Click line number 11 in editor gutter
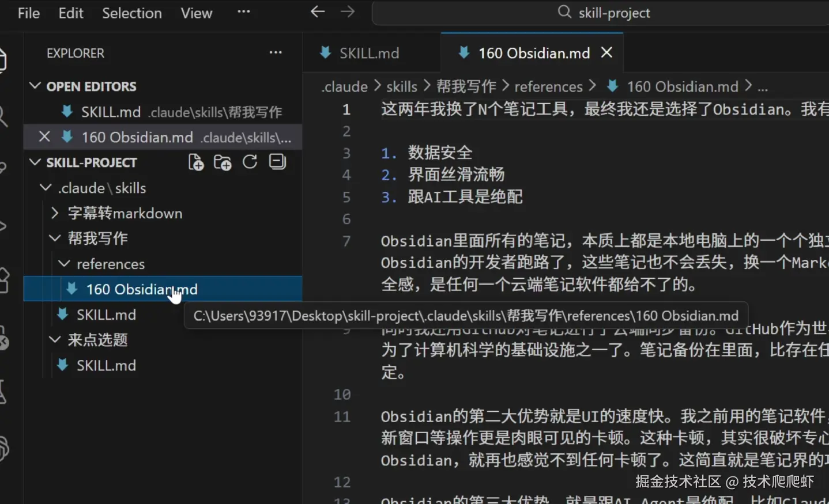 342,416
